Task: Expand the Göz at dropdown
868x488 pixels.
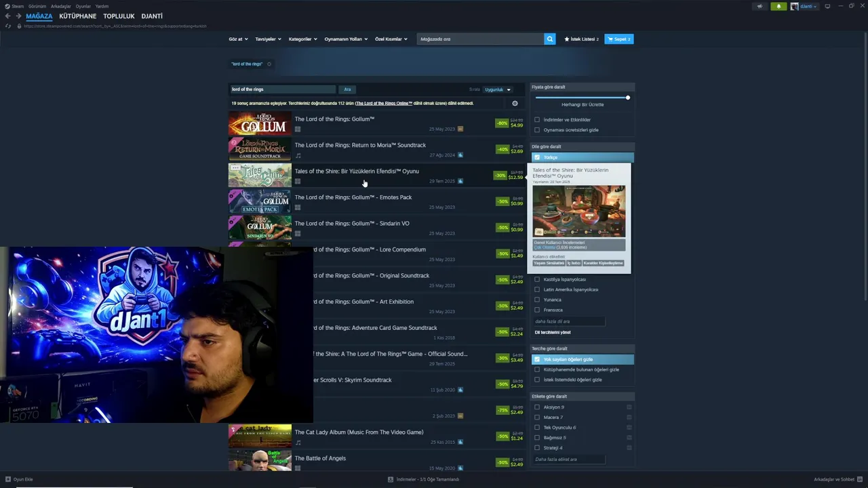Action: point(238,39)
